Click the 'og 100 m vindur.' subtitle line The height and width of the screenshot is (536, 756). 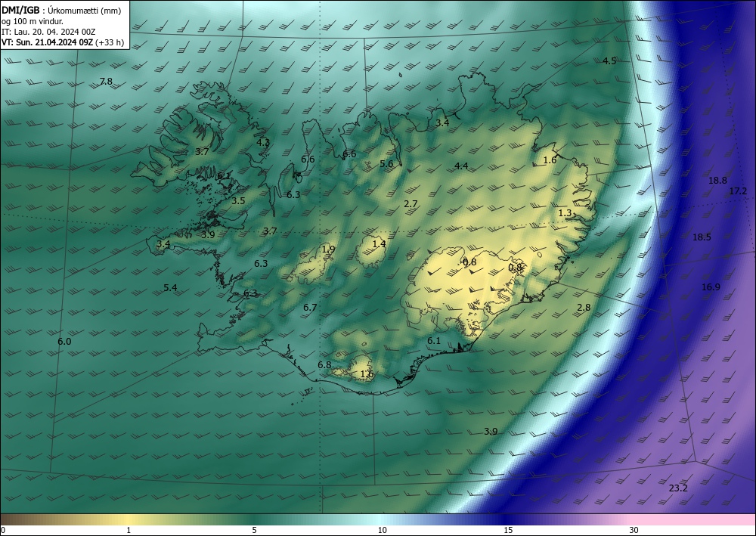tap(33, 21)
